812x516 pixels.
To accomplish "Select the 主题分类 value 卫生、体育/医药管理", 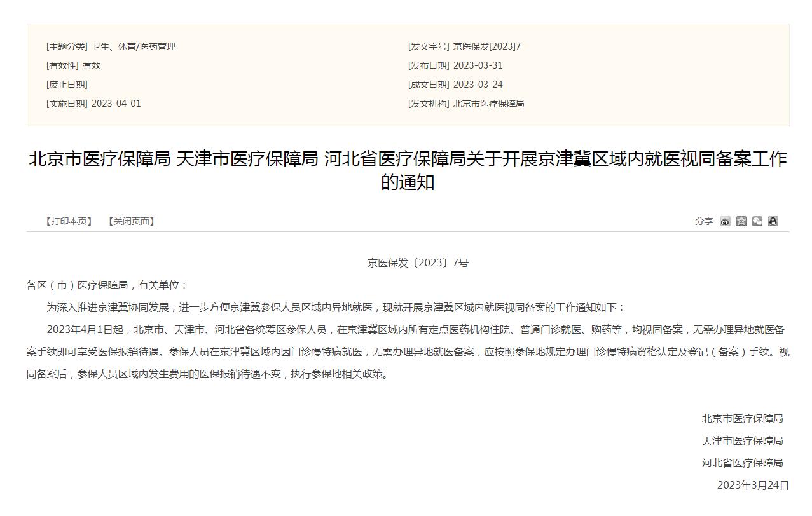I will 134,46.
